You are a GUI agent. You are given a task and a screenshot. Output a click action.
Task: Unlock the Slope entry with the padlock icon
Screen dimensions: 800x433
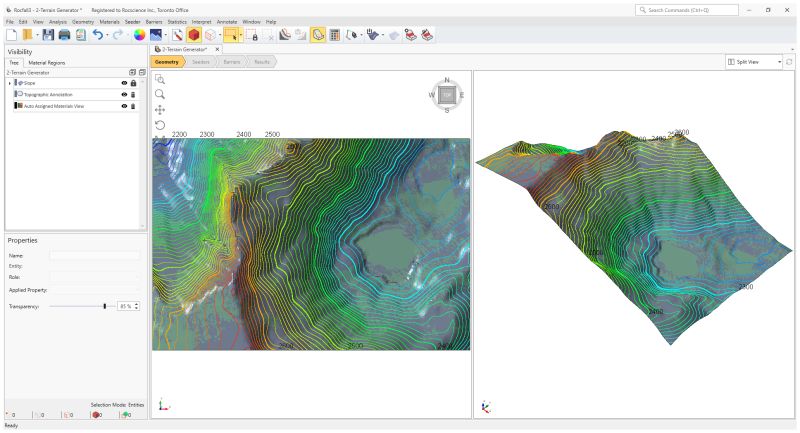tap(133, 83)
